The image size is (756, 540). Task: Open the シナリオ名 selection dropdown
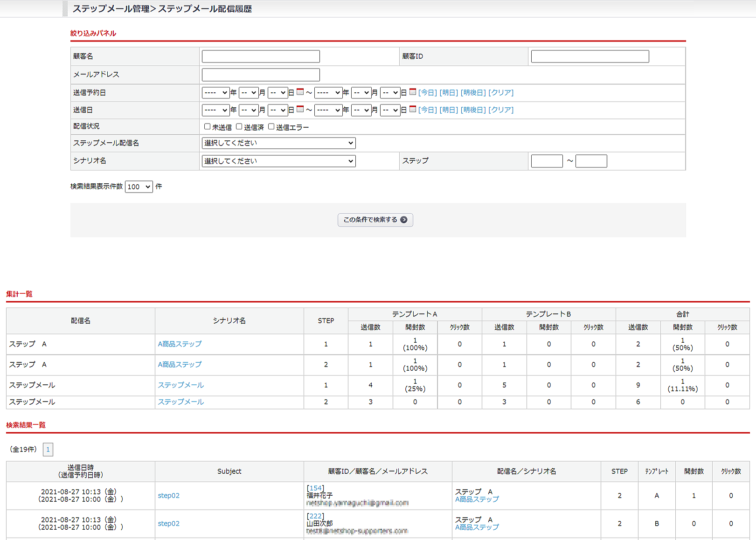(x=278, y=161)
